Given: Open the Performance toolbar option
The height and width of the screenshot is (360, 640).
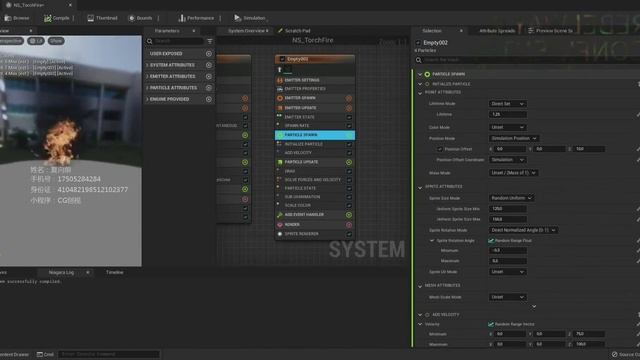Looking at the screenshot, I should [196, 18].
